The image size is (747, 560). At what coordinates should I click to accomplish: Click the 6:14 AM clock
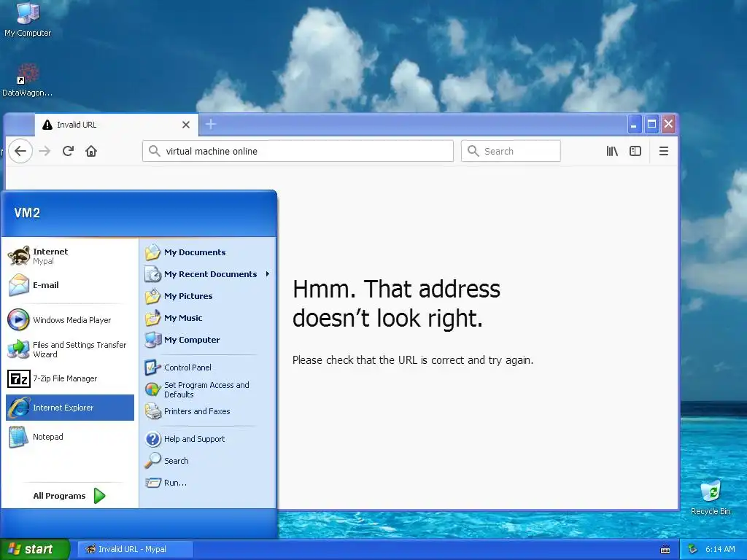pos(720,550)
